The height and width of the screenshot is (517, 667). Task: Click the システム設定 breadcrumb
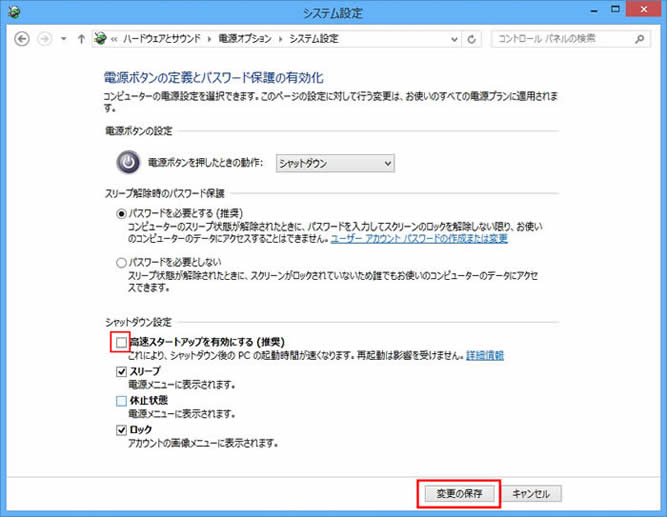coord(314,39)
